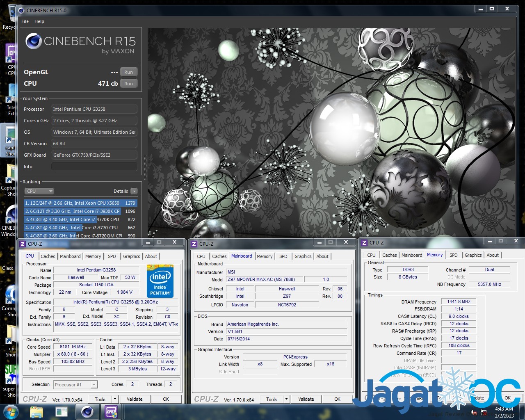Open Graphics tab in right CPU-Z window
The width and height of the screenshot is (525, 420).
point(473,255)
